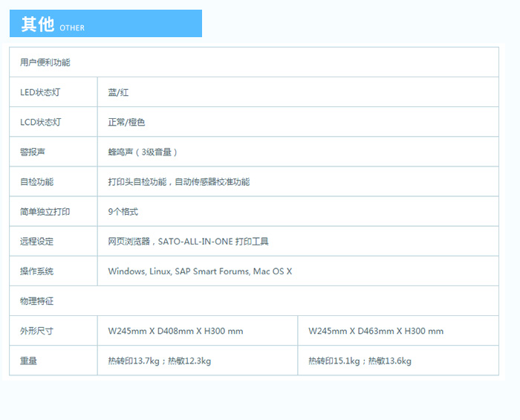The image size is (520, 420).
Task: Click the LED状态灯 row label
Action: point(40,92)
